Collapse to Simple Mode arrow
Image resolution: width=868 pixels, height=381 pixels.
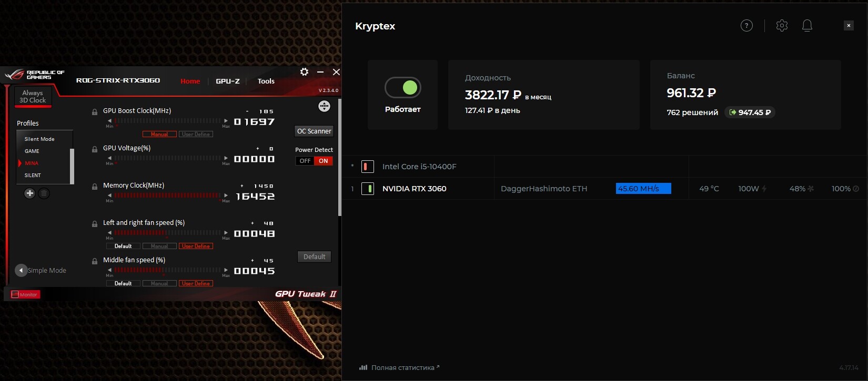tap(21, 270)
